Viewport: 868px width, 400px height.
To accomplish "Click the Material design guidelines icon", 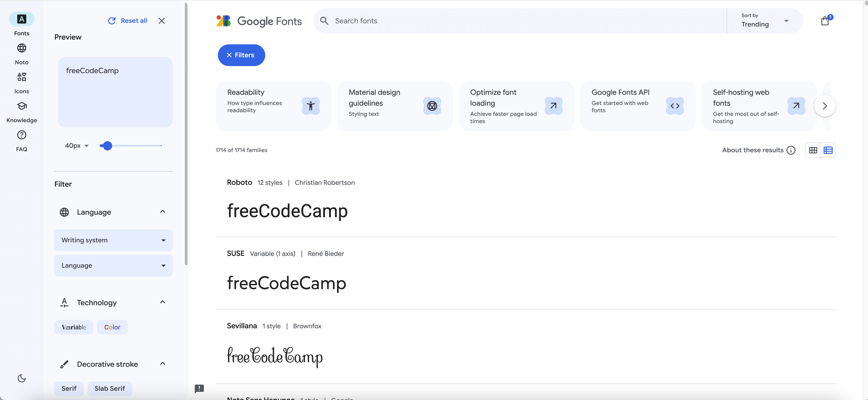I will tap(432, 106).
